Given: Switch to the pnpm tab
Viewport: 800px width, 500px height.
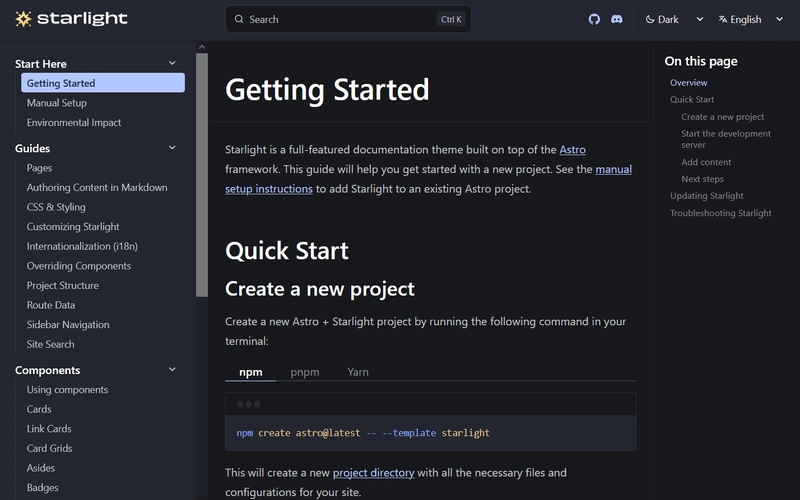Looking at the screenshot, I should click(305, 372).
